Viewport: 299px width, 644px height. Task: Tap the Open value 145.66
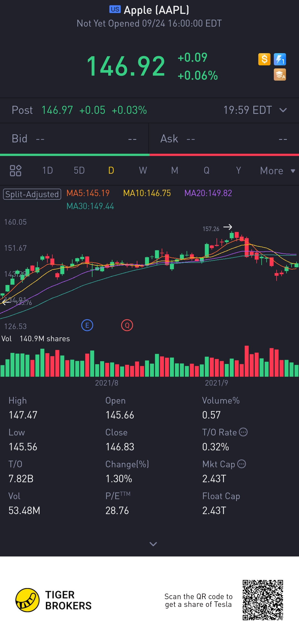[x=120, y=415]
